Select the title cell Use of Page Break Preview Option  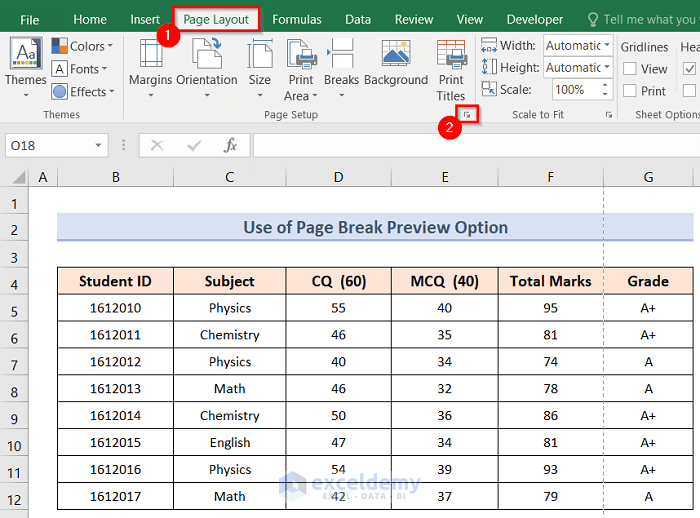pyautogui.click(x=375, y=227)
